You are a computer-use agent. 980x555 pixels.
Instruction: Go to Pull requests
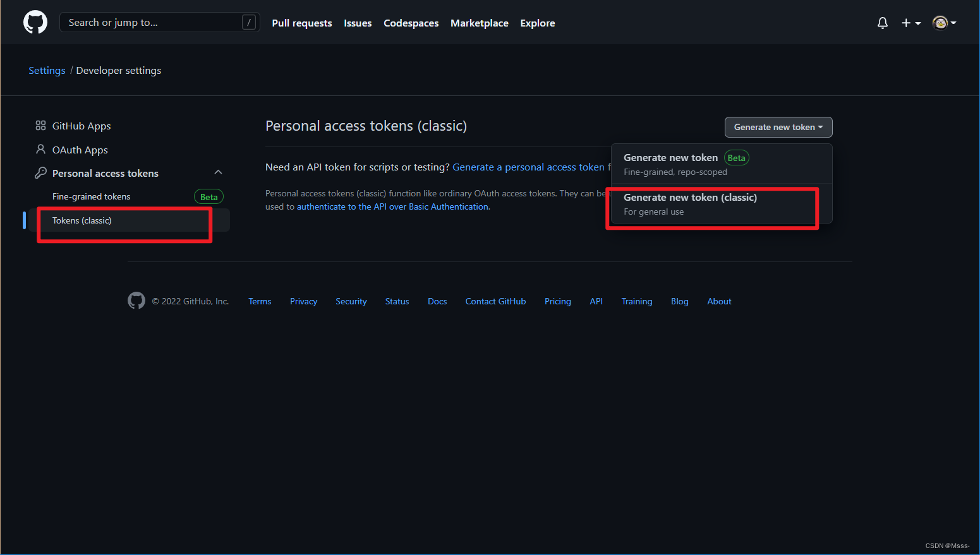[x=302, y=23]
